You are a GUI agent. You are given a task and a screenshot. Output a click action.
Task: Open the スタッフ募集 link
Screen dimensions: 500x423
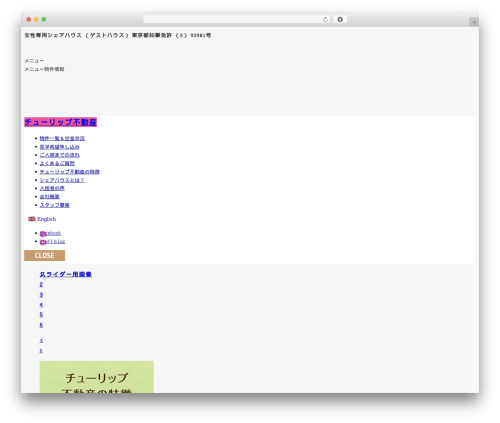coord(54,205)
